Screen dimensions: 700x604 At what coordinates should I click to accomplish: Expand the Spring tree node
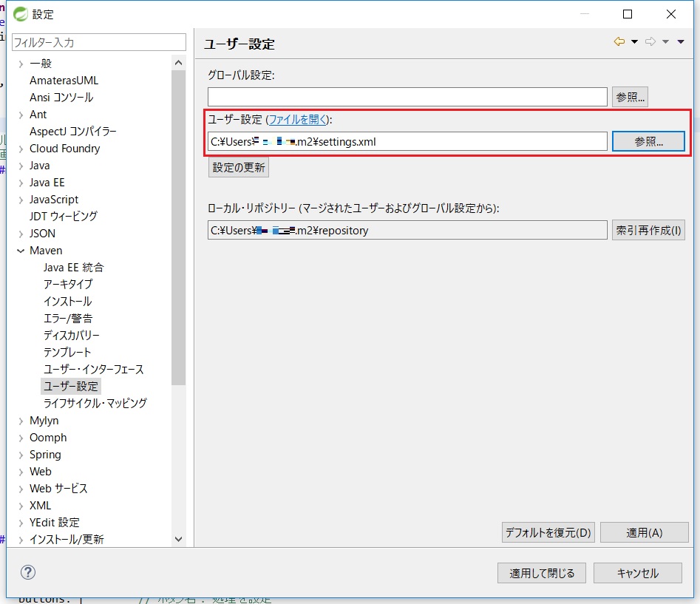(x=21, y=455)
